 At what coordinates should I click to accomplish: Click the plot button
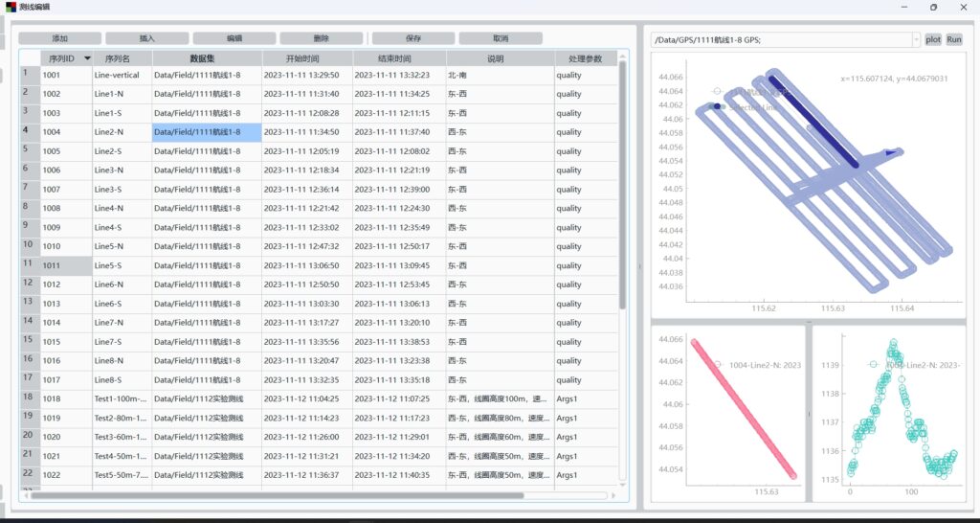click(x=933, y=39)
